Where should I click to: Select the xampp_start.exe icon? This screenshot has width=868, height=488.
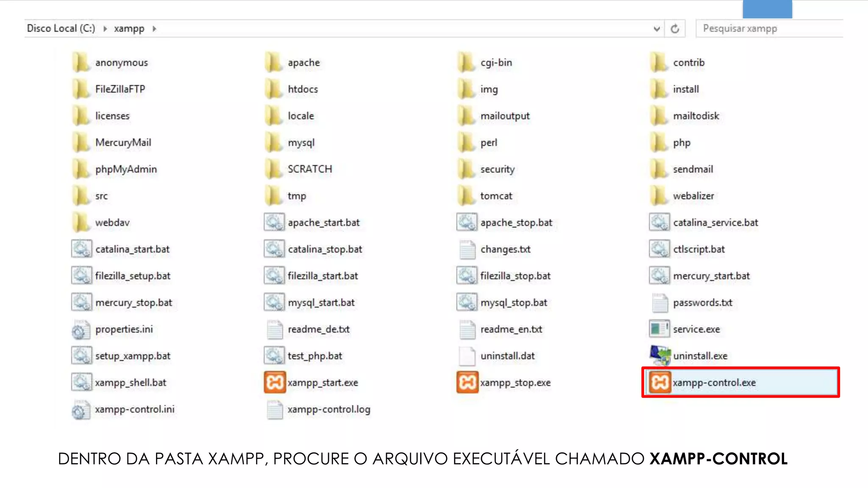click(x=275, y=383)
